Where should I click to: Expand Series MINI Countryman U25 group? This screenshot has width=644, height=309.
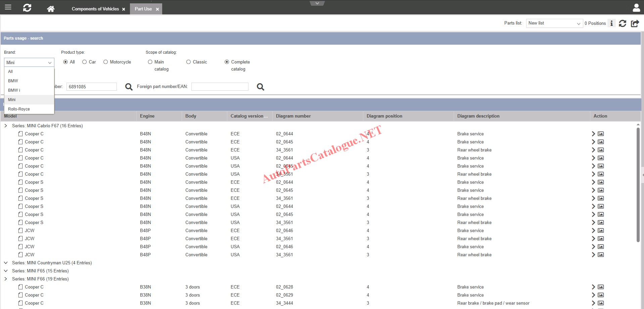[x=6, y=263]
